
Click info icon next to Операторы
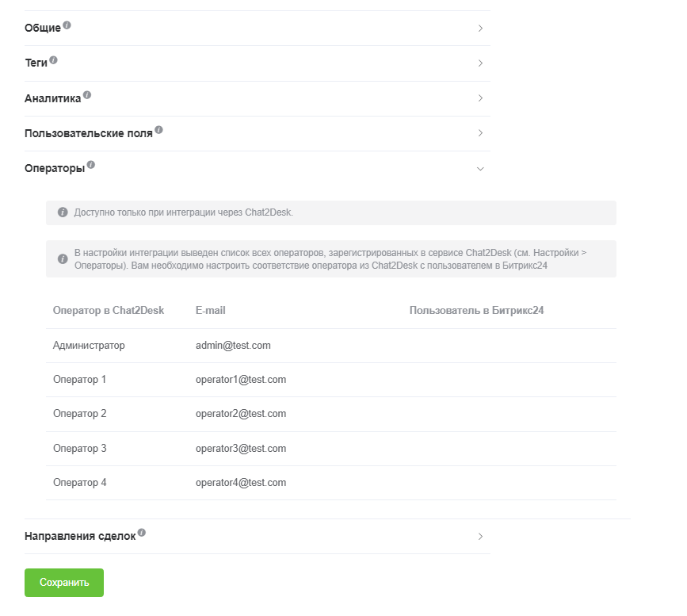(91, 165)
